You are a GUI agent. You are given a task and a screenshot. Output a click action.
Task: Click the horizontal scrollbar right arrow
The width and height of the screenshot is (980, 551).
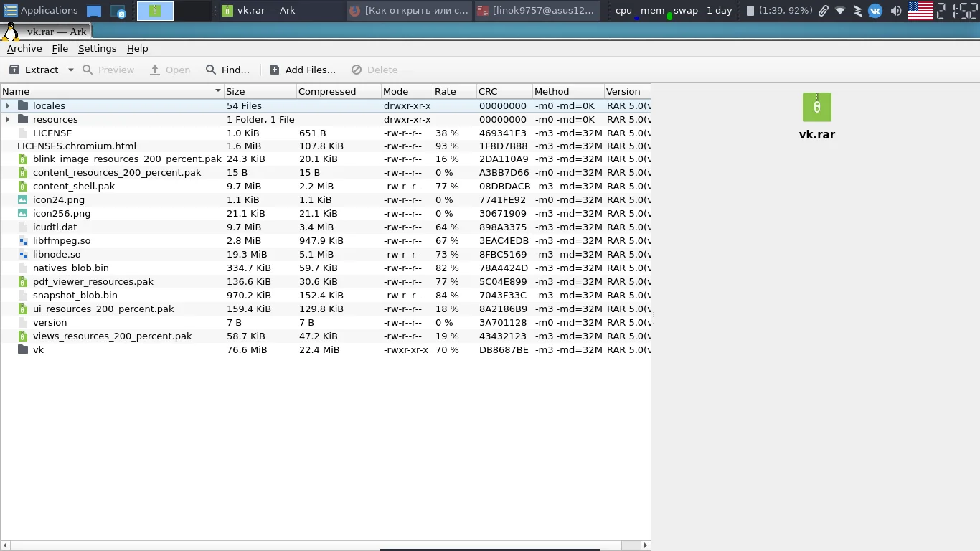tap(646, 546)
